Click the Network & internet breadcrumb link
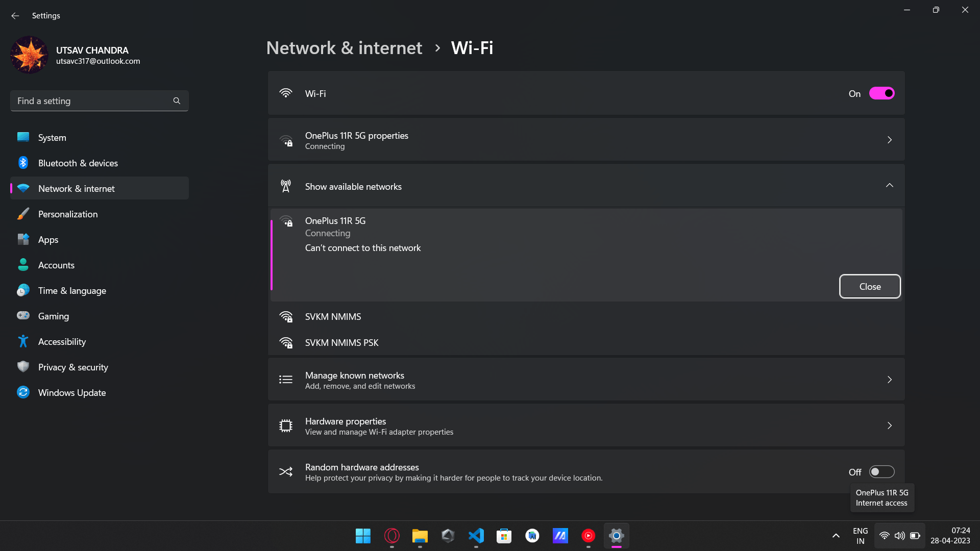 344,48
